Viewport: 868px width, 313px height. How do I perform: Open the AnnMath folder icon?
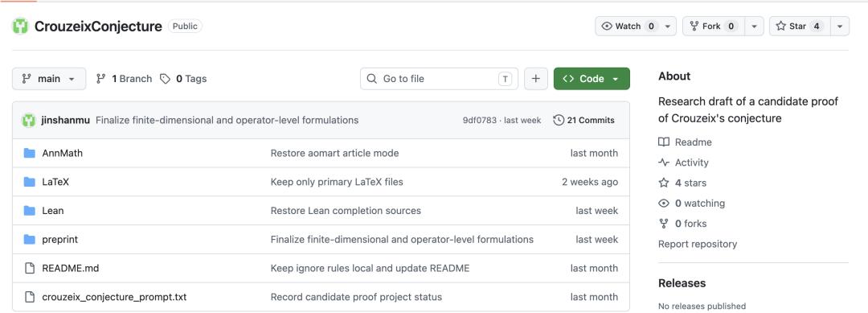point(30,153)
